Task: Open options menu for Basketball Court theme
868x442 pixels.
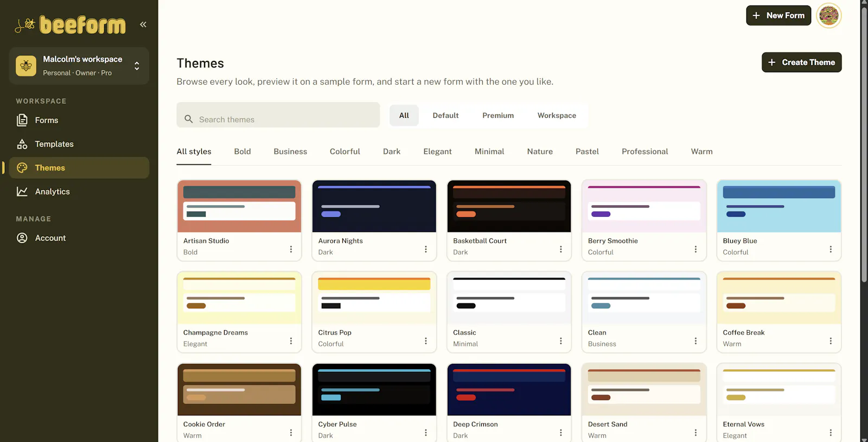Action: 561,249
